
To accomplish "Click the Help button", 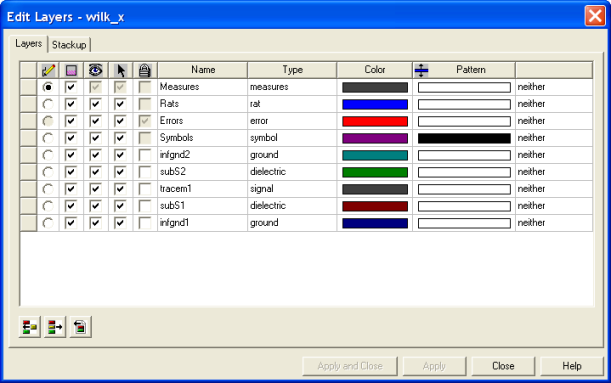I will (x=572, y=366).
